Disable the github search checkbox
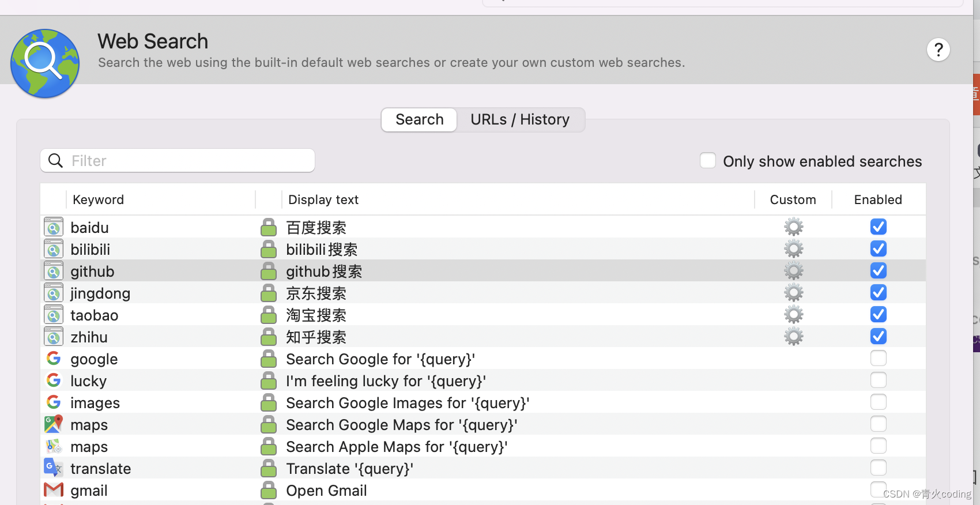The width and height of the screenshot is (980, 505). click(879, 270)
